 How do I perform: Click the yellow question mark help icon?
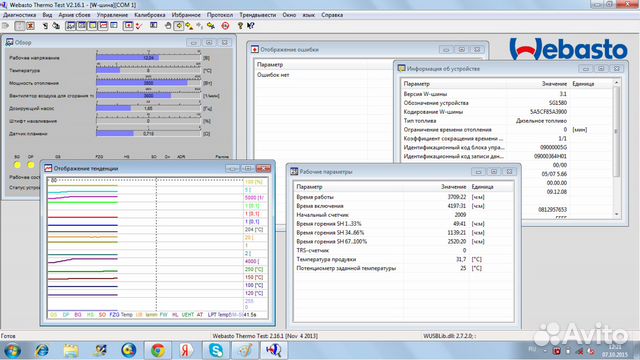[x=240, y=26]
